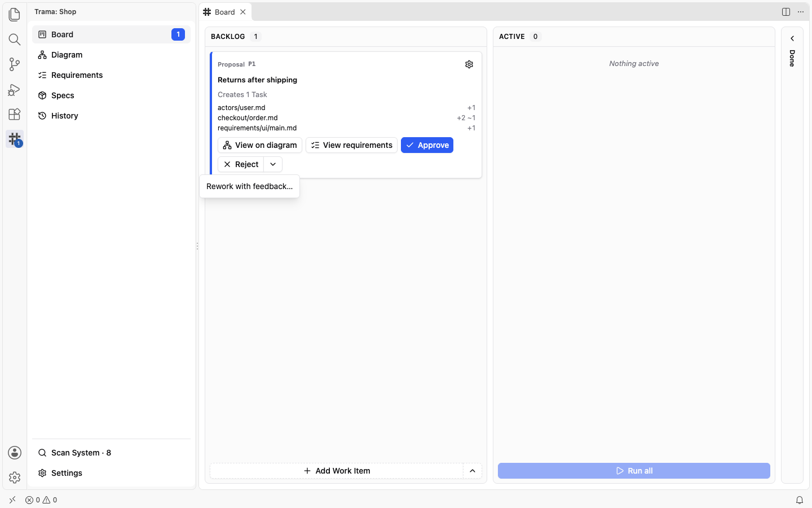Screen dimensions: 812x508
Task: Open the Accounts icon
Action: click(x=15, y=453)
